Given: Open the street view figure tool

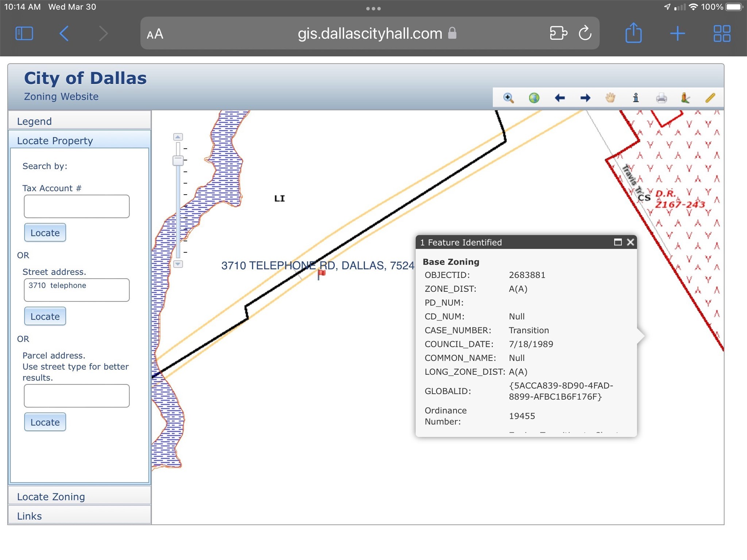Looking at the screenshot, I should (685, 98).
